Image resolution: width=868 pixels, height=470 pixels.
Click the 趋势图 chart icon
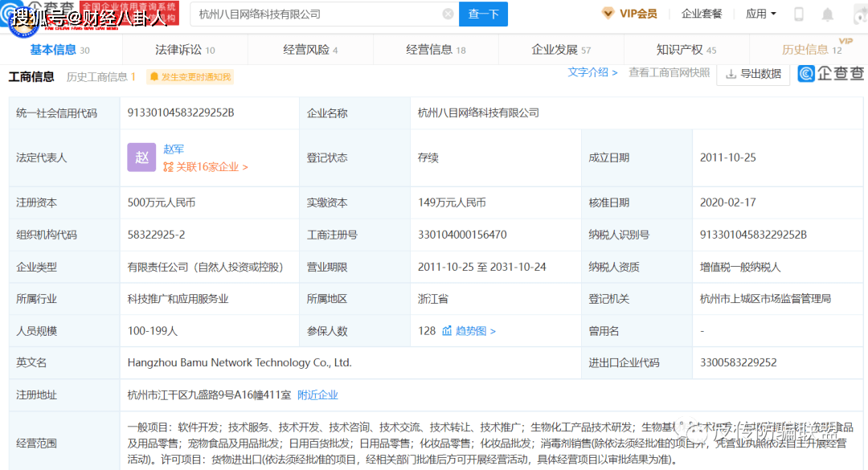click(x=447, y=331)
